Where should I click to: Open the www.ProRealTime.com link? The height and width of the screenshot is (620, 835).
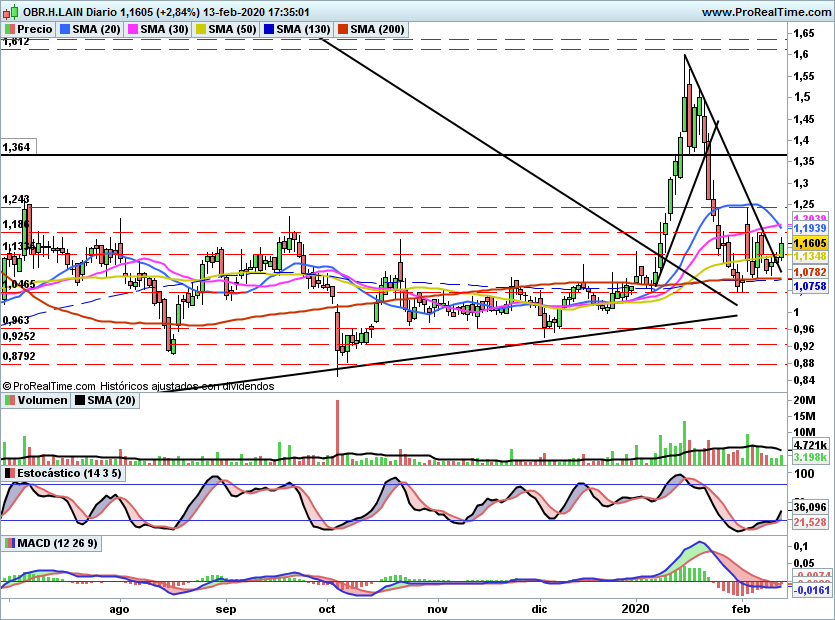[767, 12]
